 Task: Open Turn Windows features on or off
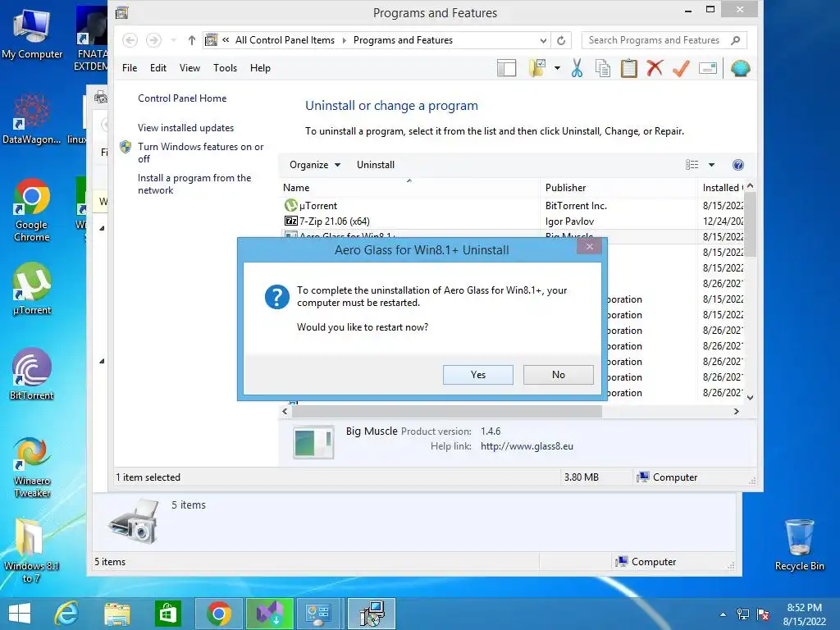pos(200,153)
